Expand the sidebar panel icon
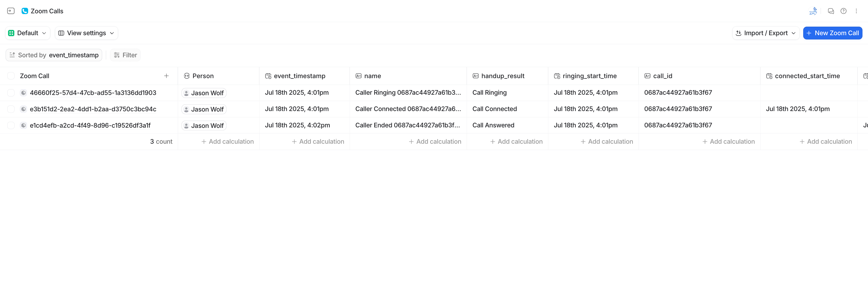868x303 pixels. [x=11, y=11]
